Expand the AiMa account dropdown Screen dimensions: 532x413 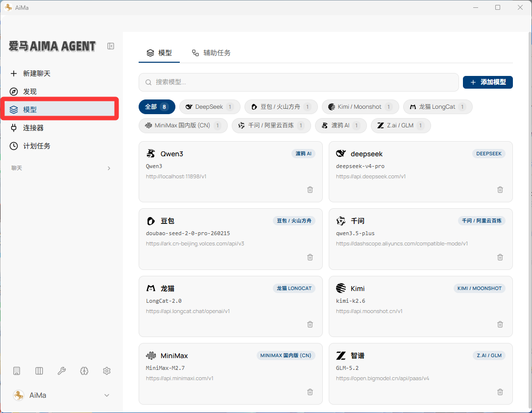coord(106,395)
